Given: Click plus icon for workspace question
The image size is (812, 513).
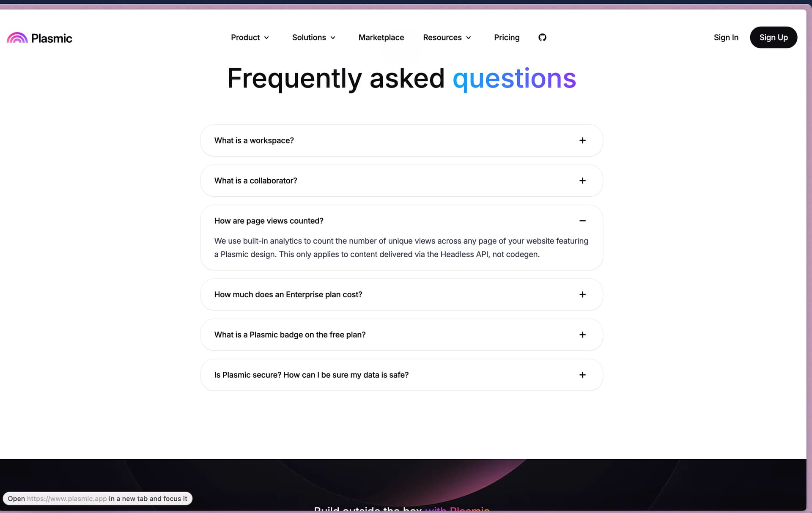Looking at the screenshot, I should [582, 140].
